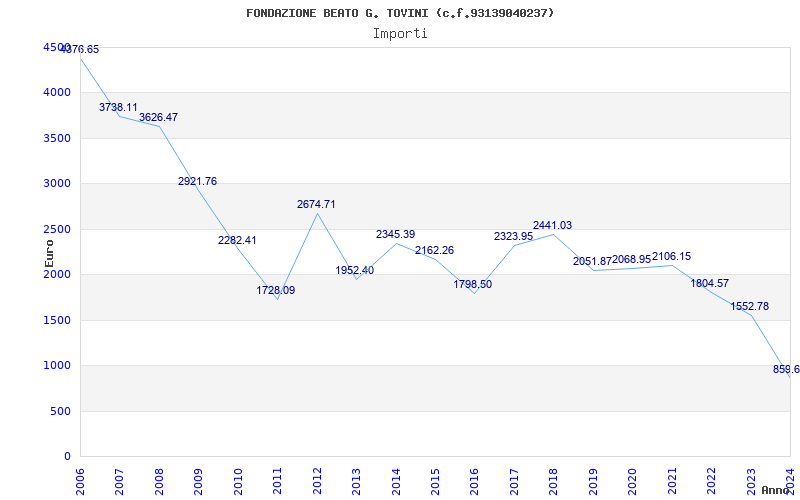The height and width of the screenshot is (500, 800).
Task: Pick the peak label 2674.71
Action: pyautogui.click(x=316, y=204)
